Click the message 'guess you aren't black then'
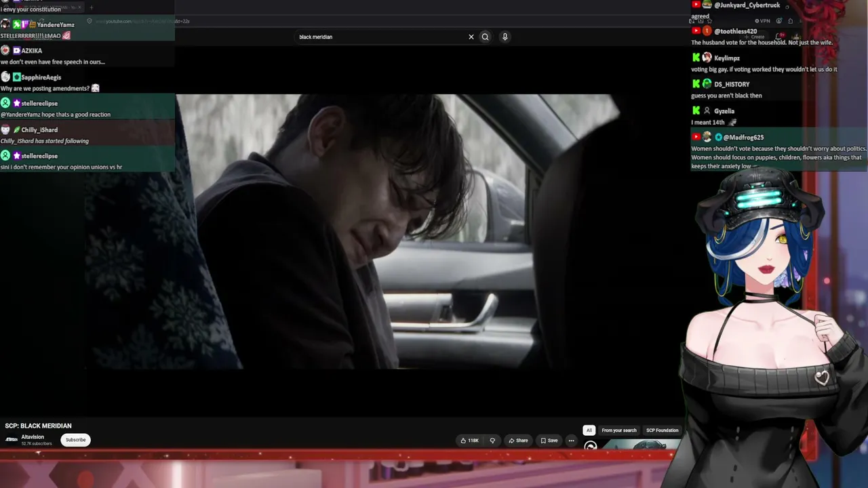 726,96
